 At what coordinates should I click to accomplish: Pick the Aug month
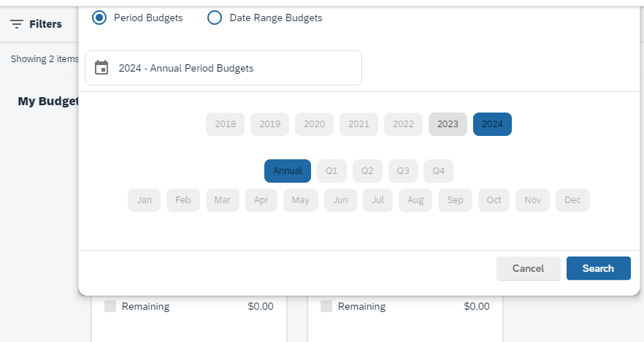pos(415,200)
